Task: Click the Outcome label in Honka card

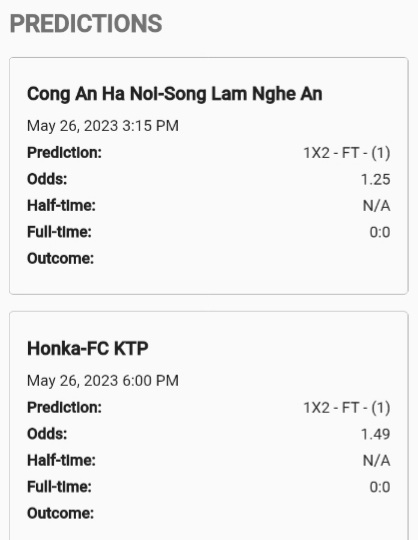Action: click(61, 513)
